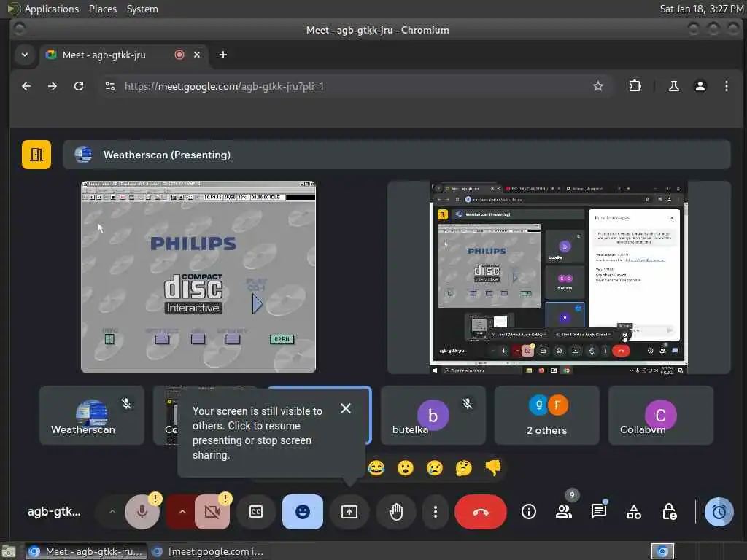The image size is (747, 560).
Task: Click the Collabvm participant tile
Action: point(661,416)
